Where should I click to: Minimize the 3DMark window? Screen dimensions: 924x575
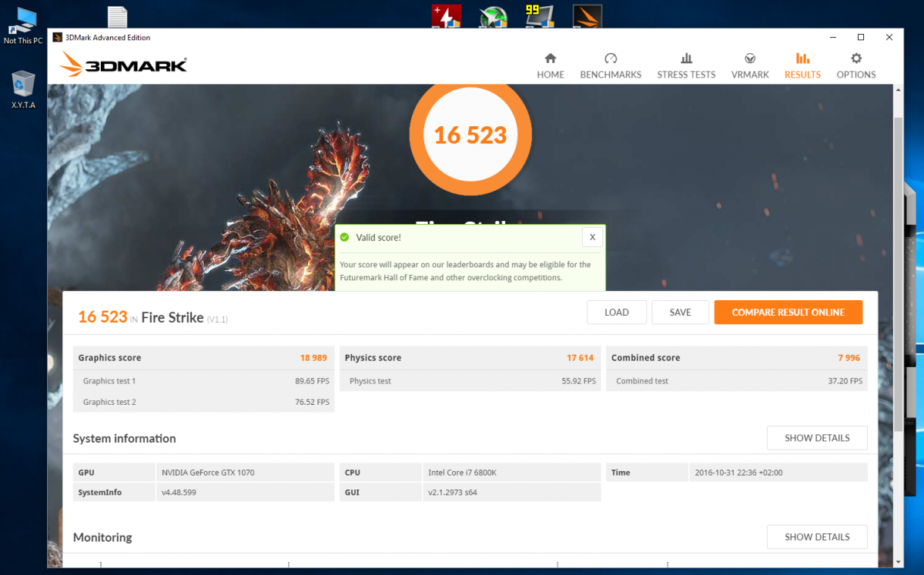(832, 38)
